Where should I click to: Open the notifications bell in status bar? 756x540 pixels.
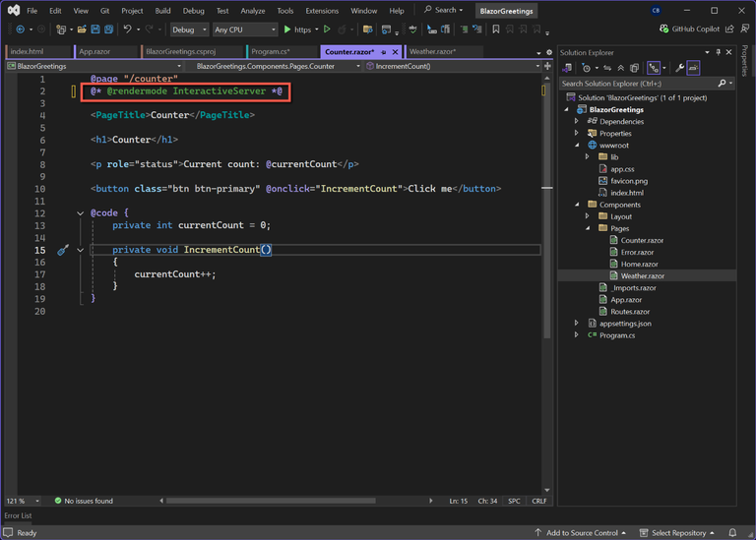731,532
